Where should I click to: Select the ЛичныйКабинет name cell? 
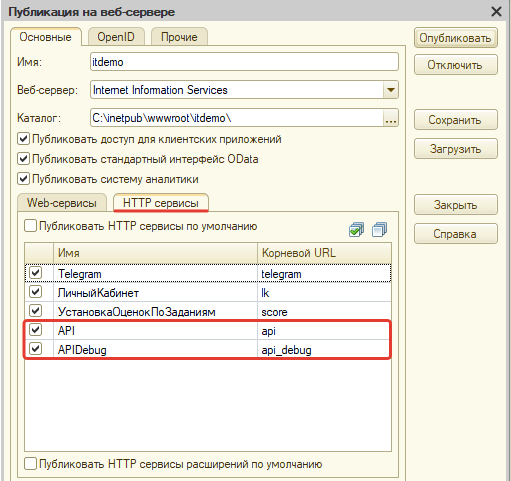(x=155, y=293)
